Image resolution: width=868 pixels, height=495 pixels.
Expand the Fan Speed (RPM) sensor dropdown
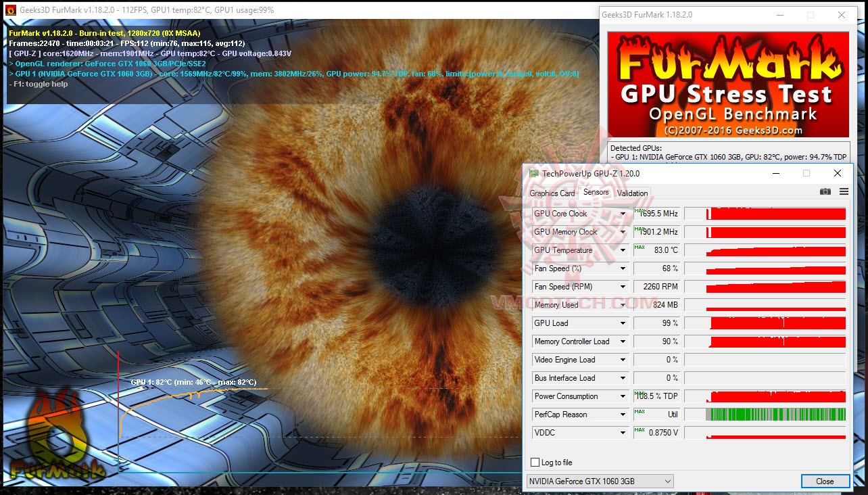pos(623,287)
